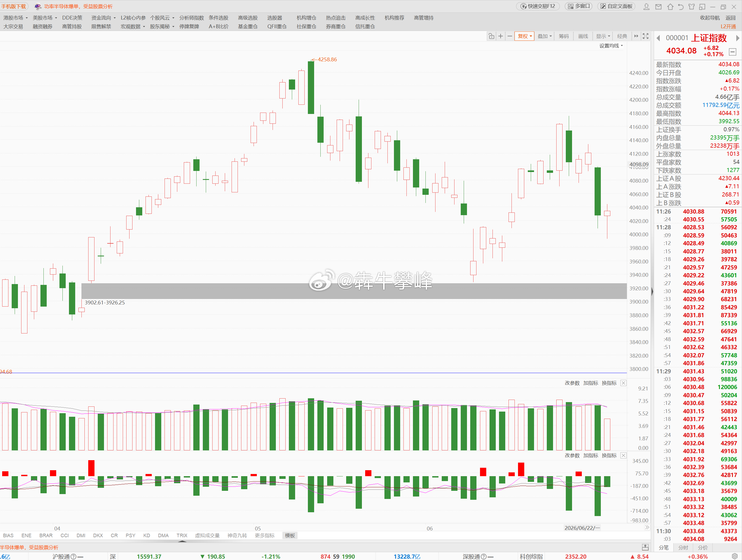742x560 pixels.
Task: Open the mail messages icon
Action: (x=658, y=6)
